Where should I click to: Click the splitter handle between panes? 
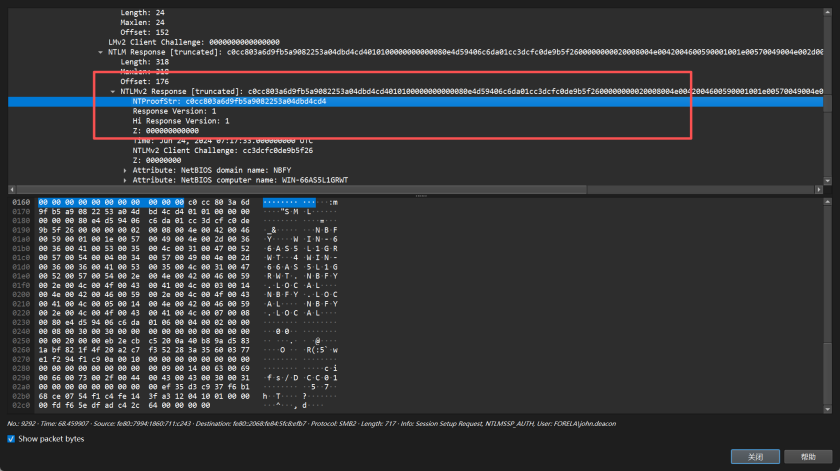tap(420, 195)
